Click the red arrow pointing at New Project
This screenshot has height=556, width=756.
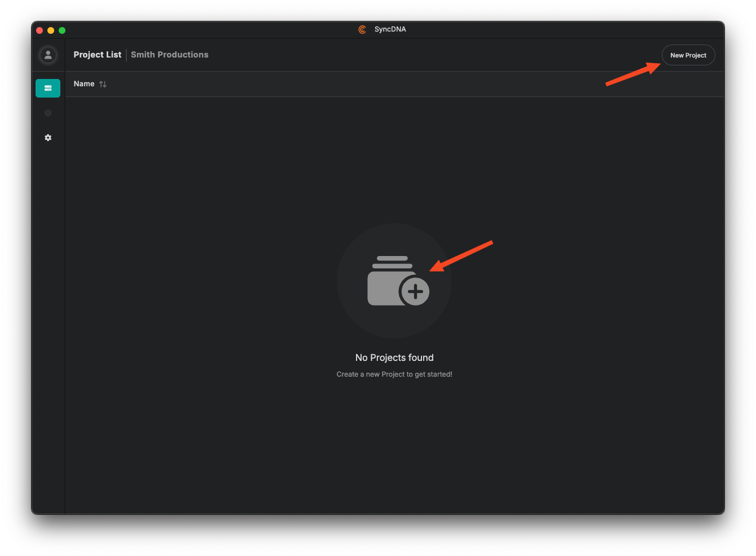[x=633, y=74]
